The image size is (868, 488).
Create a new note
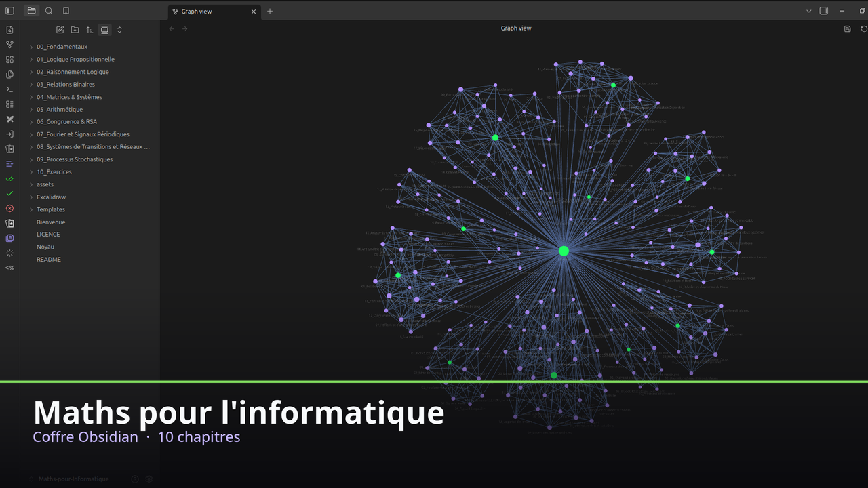click(x=60, y=30)
